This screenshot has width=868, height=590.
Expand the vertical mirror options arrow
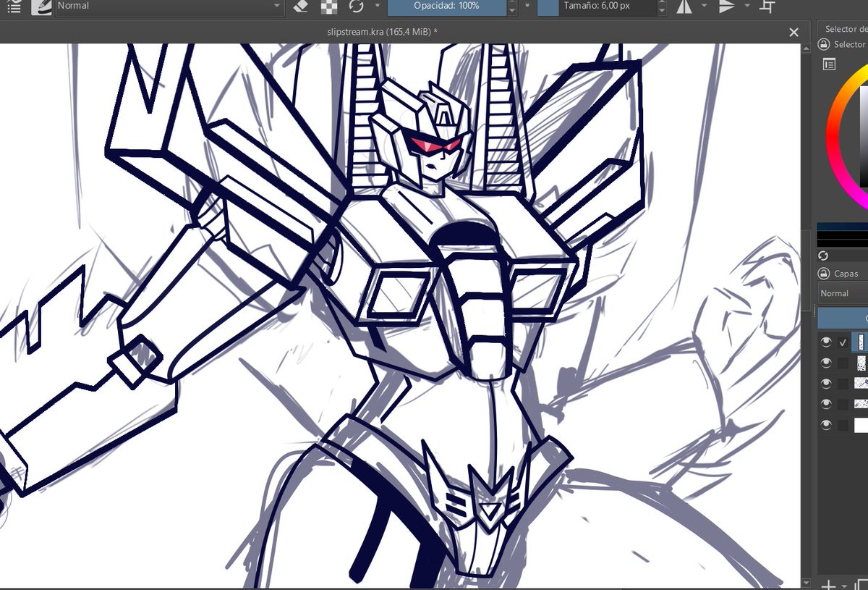(746, 7)
